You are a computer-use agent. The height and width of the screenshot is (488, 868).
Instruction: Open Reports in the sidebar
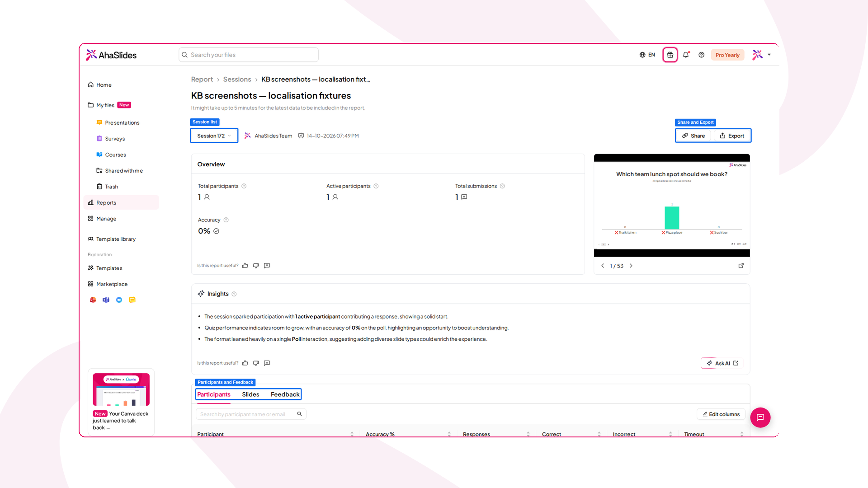coord(121,202)
